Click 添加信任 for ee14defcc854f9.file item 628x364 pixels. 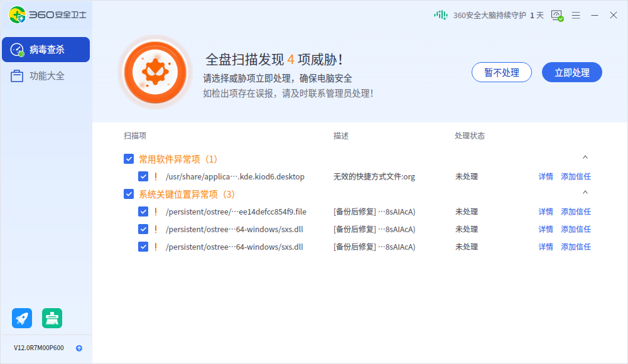pyautogui.click(x=576, y=212)
